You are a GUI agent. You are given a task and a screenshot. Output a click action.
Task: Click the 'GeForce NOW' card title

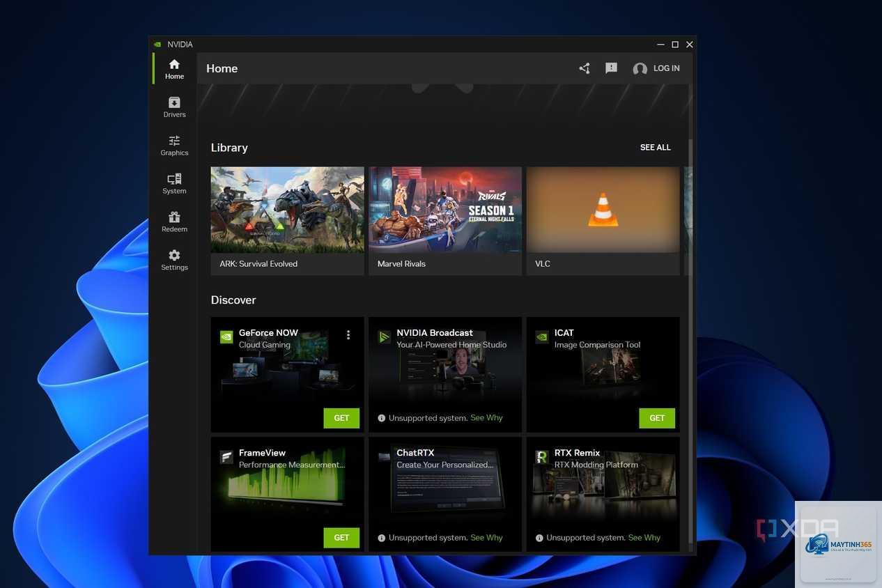[x=268, y=333]
